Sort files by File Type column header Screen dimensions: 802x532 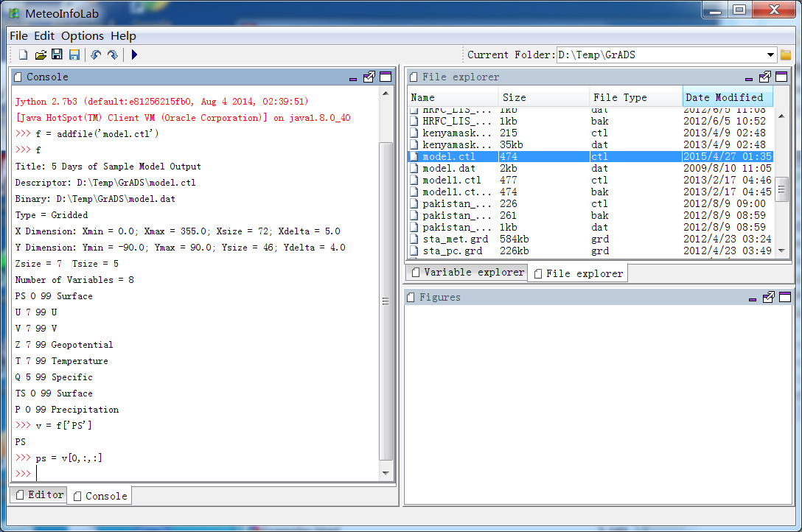[635, 97]
